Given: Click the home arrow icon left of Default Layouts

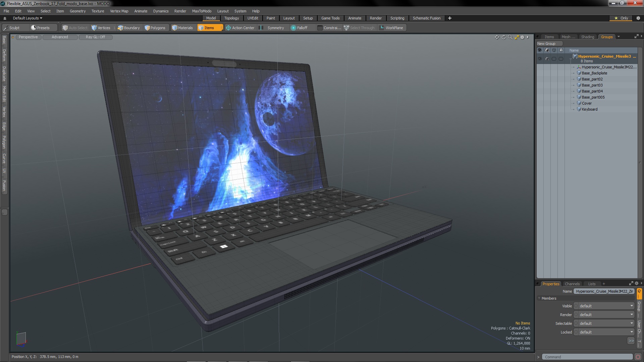Looking at the screenshot, I should (5, 18).
